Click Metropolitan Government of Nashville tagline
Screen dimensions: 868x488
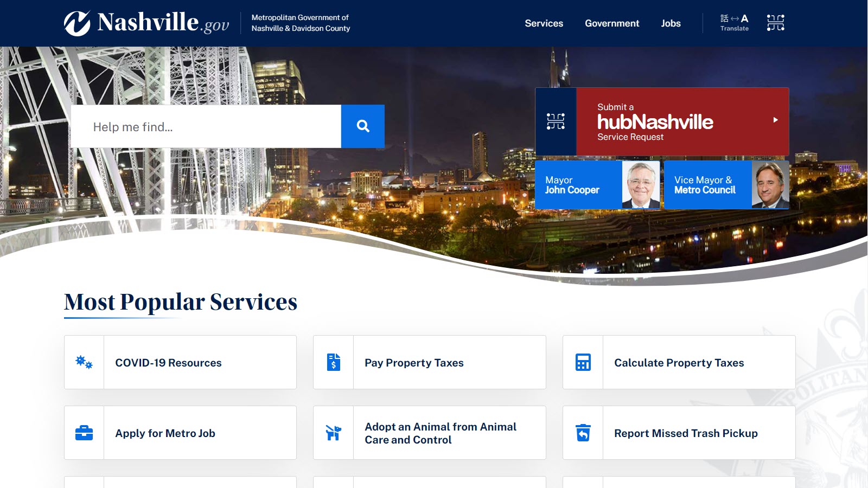(x=301, y=23)
